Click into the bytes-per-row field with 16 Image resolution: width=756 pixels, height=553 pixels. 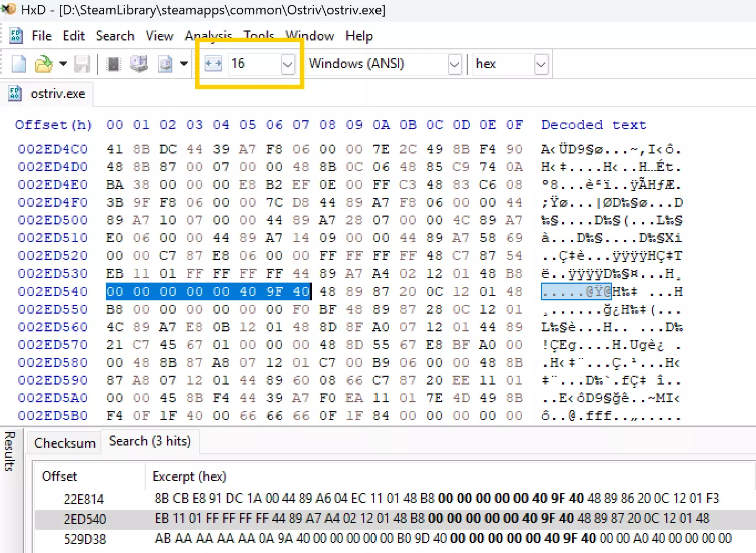coord(254,64)
